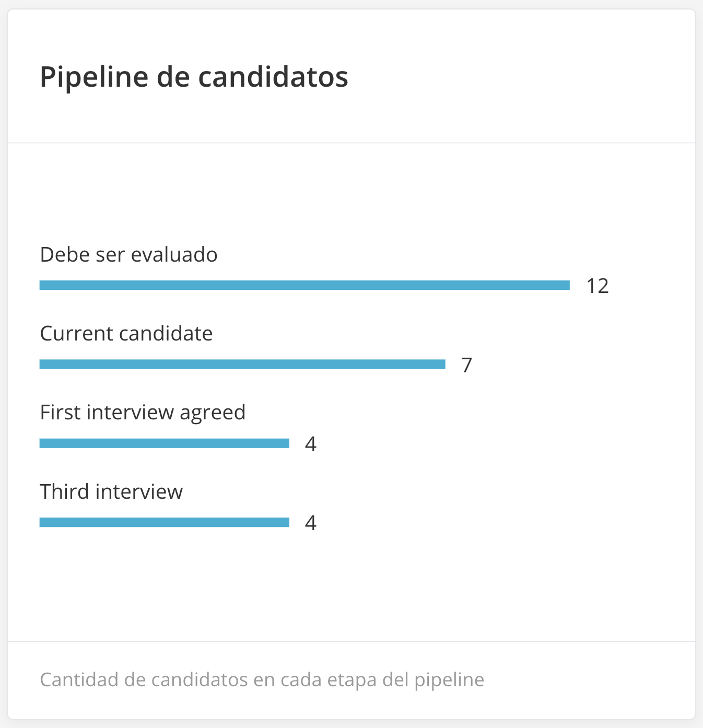This screenshot has width=703, height=728.
Task: Click the divider line below the card heading
Action: click(351, 143)
